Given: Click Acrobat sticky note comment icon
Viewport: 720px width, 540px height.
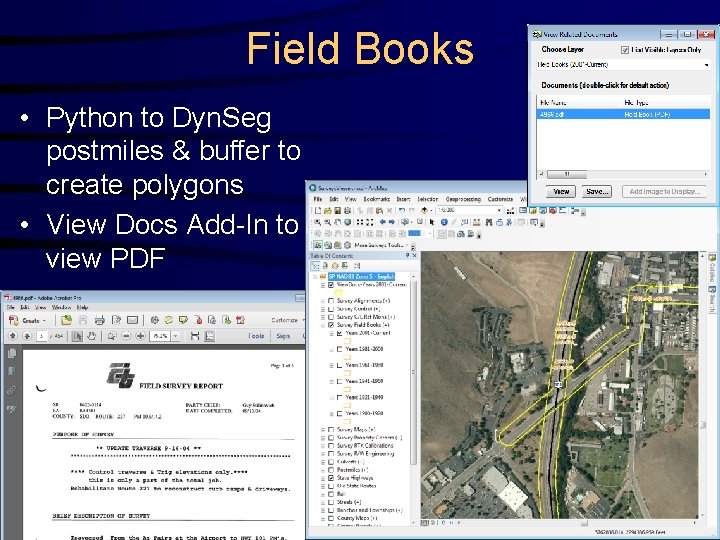Looking at the screenshot, I should click(x=169, y=320).
